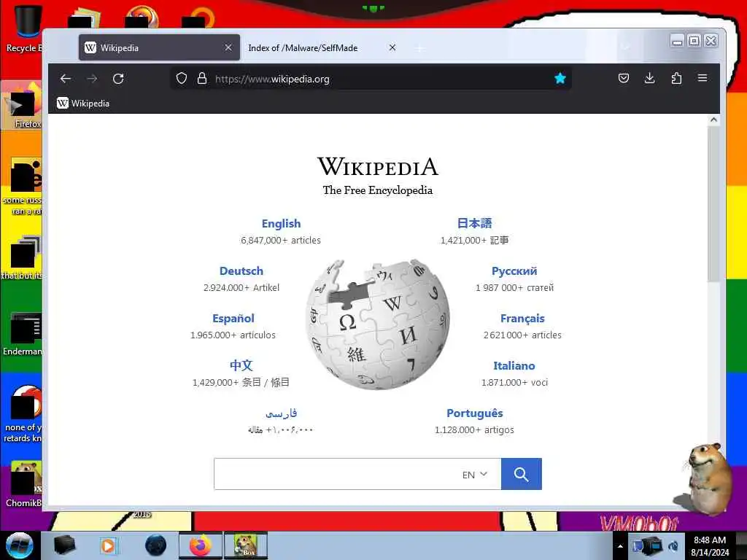Click the volume speaker tray icon

(673, 546)
